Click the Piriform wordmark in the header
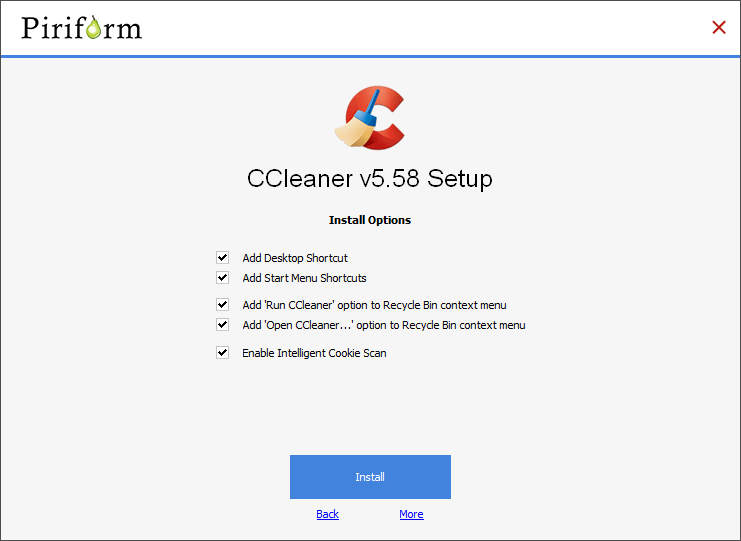Screen dimensions: 741x541 click(x=81, y=27)
